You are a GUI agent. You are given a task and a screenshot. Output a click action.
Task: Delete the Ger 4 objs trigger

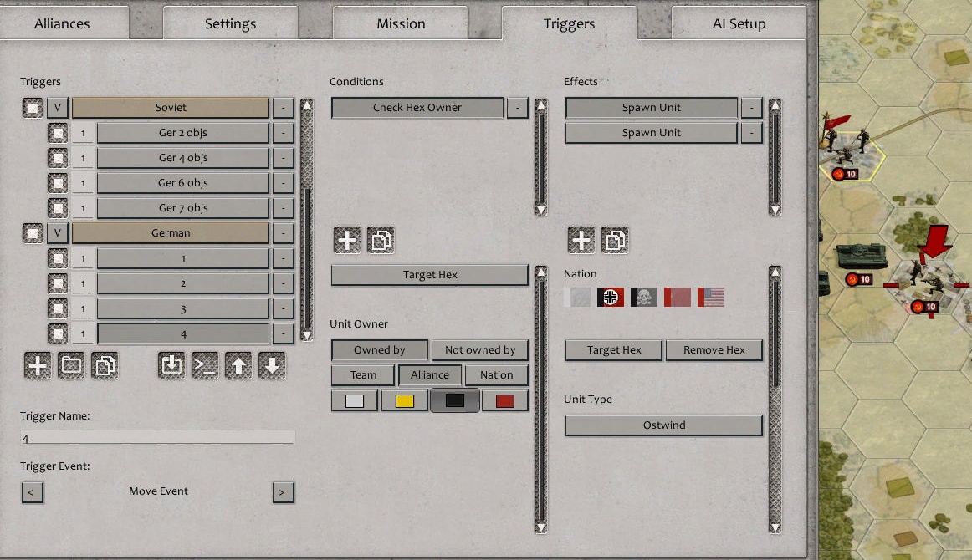[x=284, y=158]
